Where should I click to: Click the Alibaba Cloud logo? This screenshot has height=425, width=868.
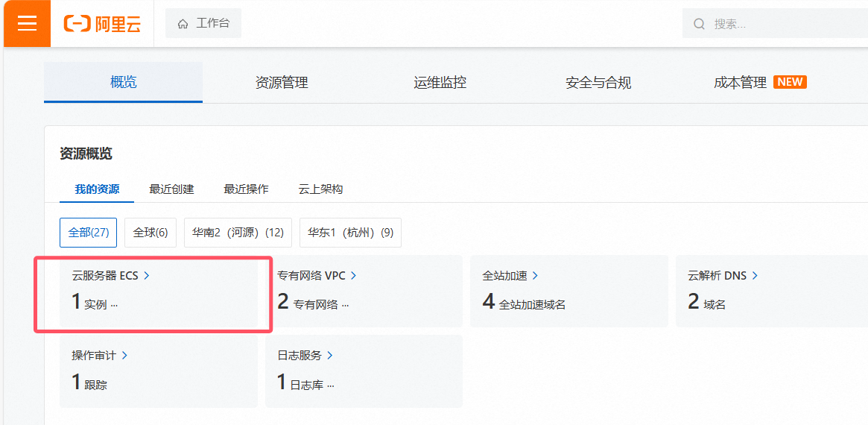click(x=102, y=24)
